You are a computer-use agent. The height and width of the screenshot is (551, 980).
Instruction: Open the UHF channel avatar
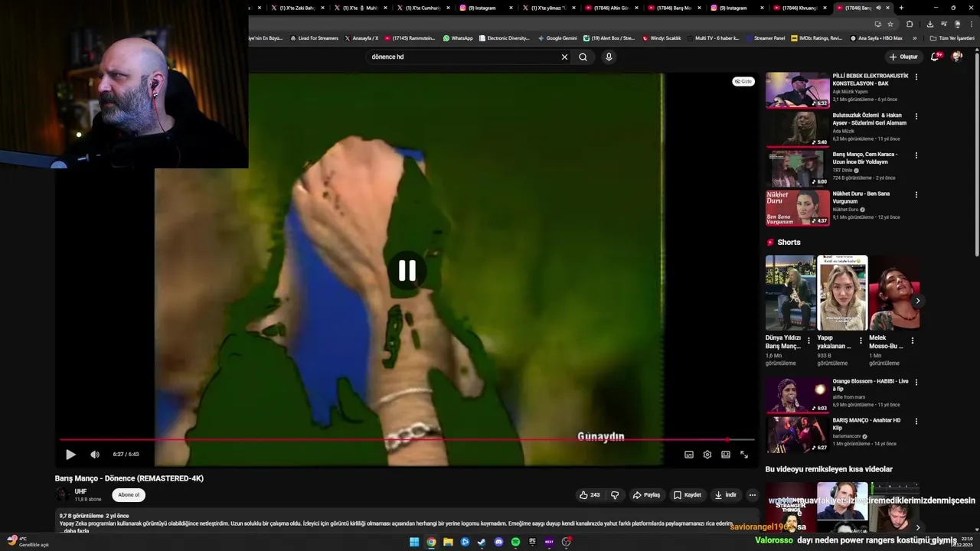[x=63, y=495]
